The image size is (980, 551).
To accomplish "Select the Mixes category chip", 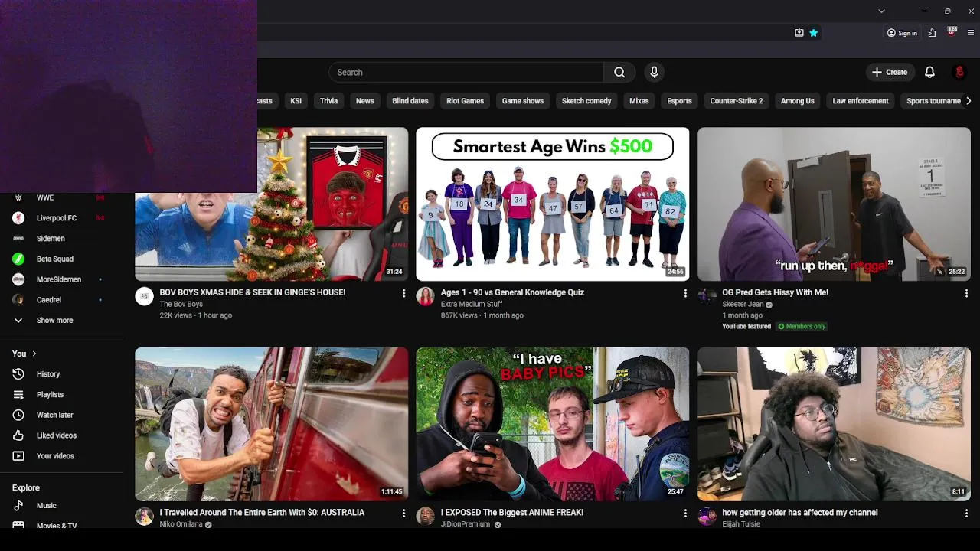I will (639, 101).
